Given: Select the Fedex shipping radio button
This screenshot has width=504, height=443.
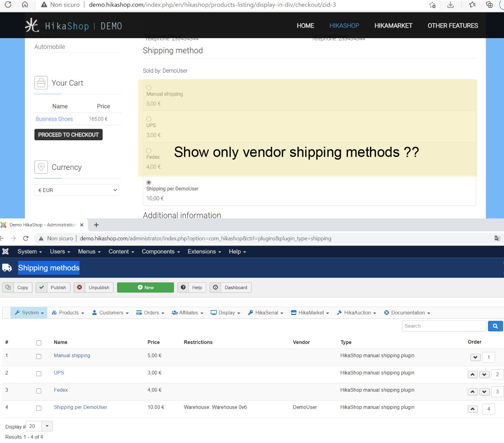Looking at the screenshot, I should coord(149,151).
